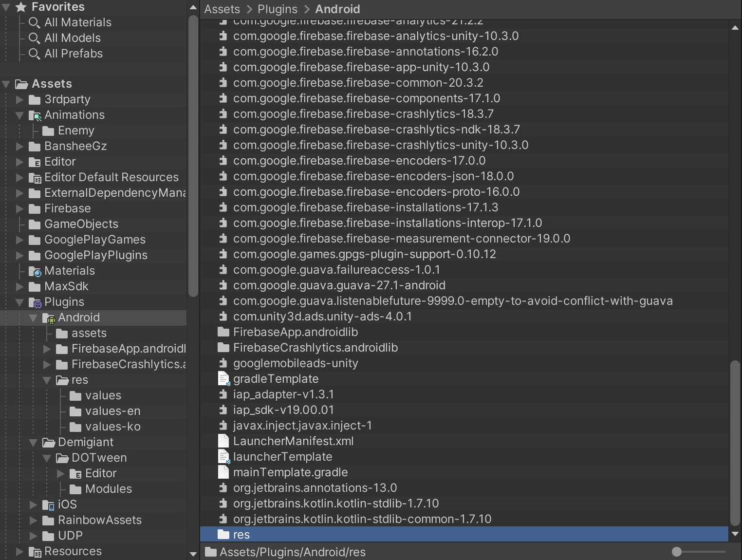Click the All Materials search icon
The image size is (742, 560).
pyautogui.click(x=34, y=23)
